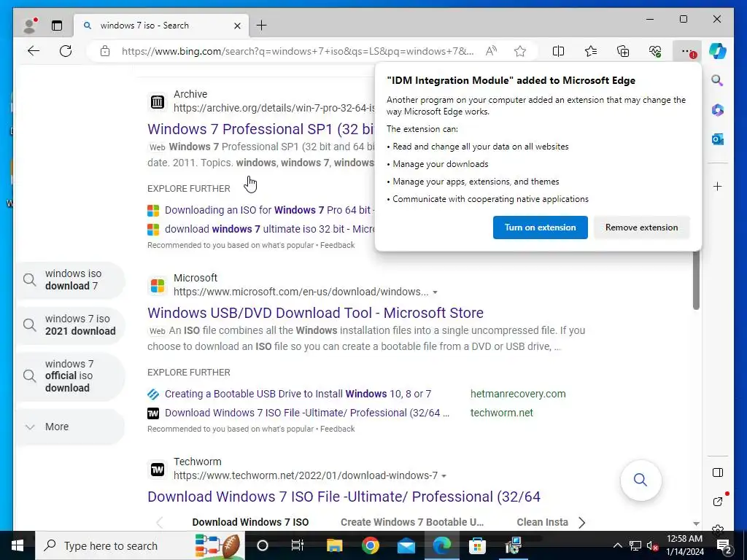Open techworm.net link under Explore Further

(x=502, y=413)
